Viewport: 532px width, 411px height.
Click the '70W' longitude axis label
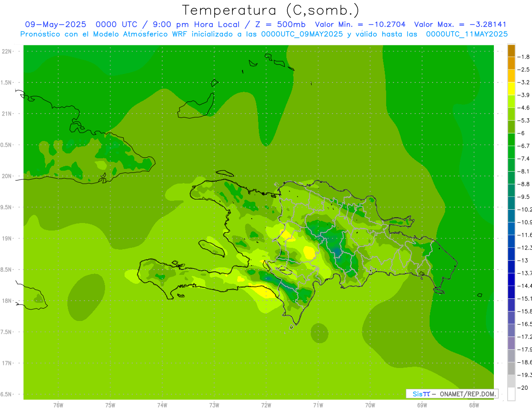[x=370, y=405]
